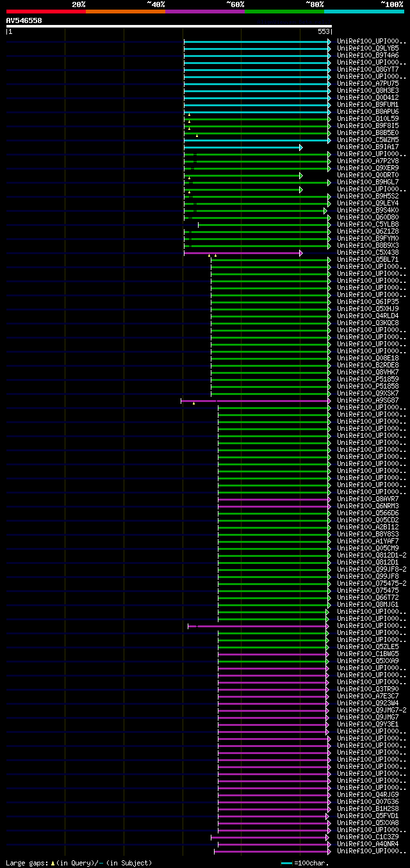This screenshot has height=868, width=410.
Task: Select the query name AV546558
Action: click(24, 20)
